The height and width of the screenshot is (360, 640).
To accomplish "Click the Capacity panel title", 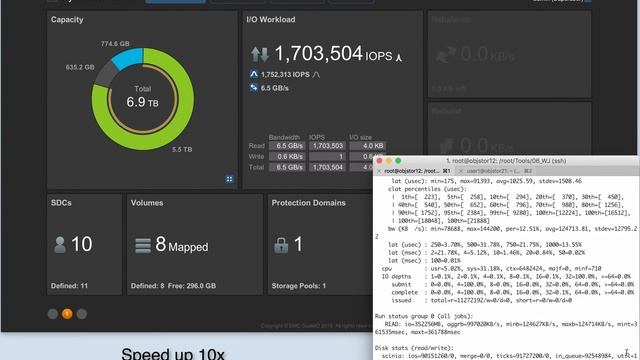I will (x=67, y=19).
